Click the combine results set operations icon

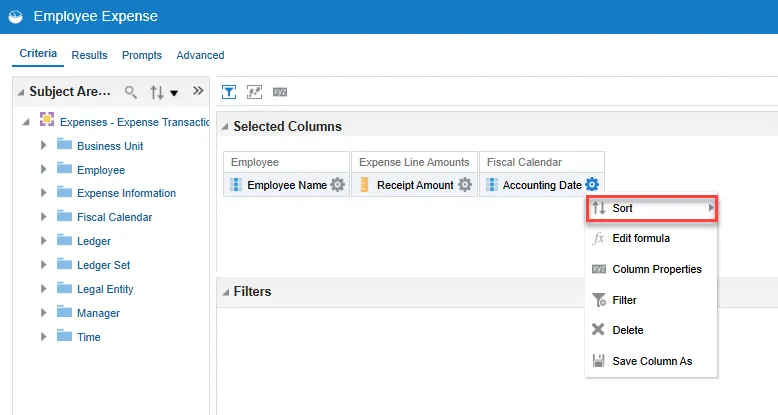(x=255, y=92)
